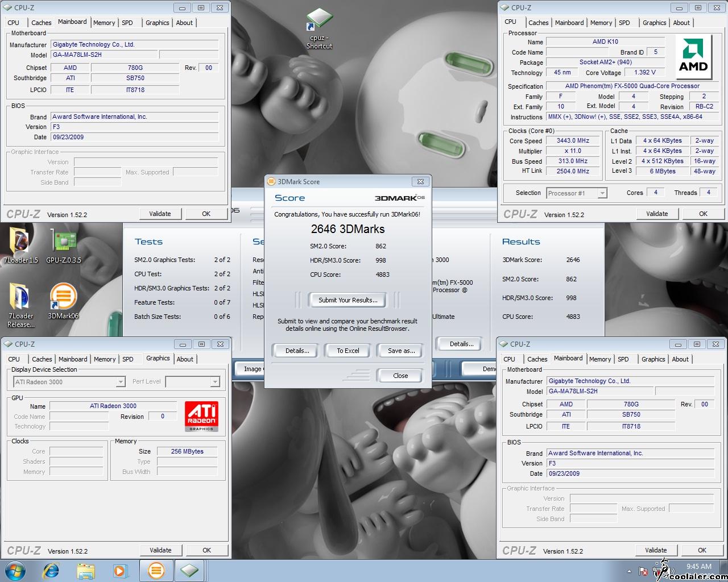Click Submit Your Results button

pyautogui.click(x=348, y=300)
